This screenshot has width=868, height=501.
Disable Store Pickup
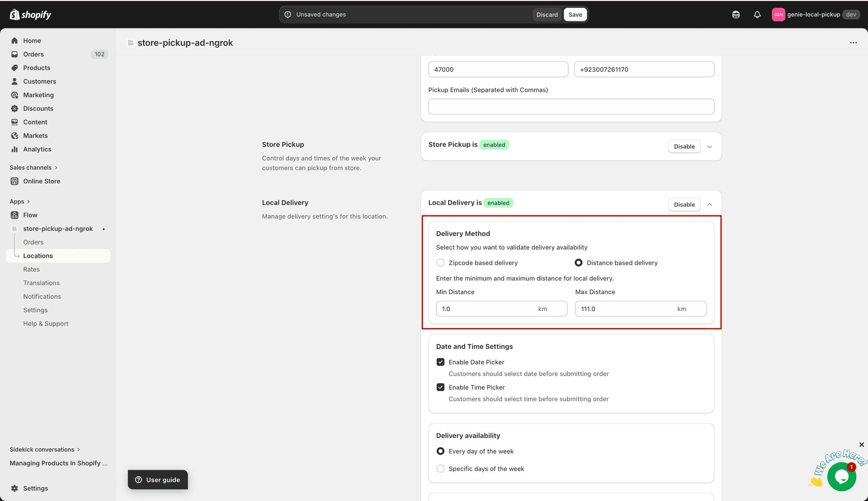(x=684, y=147)
